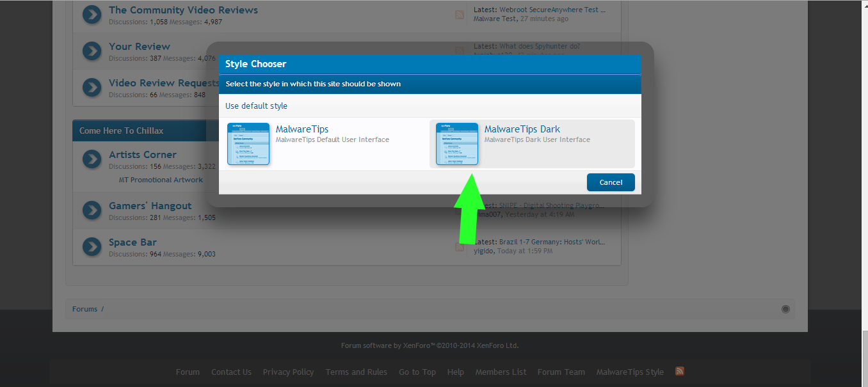Image resolution: width=868 pixels, height=387 pixels.
Task: Select the MalwareTips default style thumbnail
Action: 248,144
